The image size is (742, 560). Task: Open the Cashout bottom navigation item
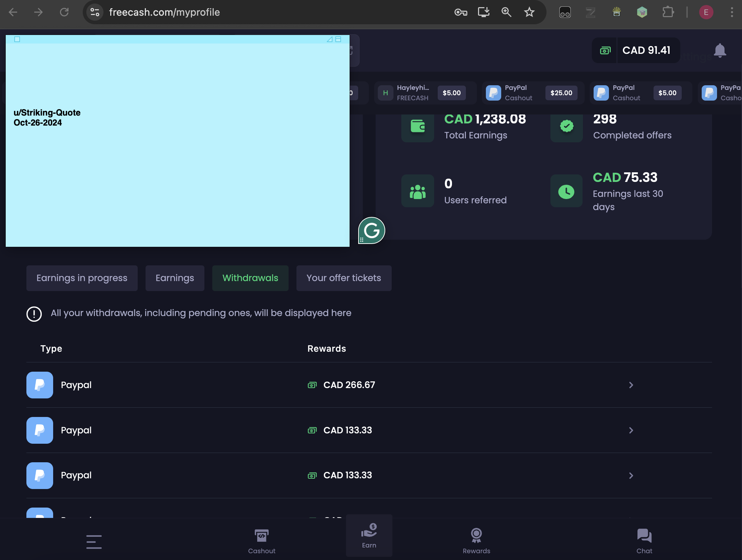[x=262, y=541]
